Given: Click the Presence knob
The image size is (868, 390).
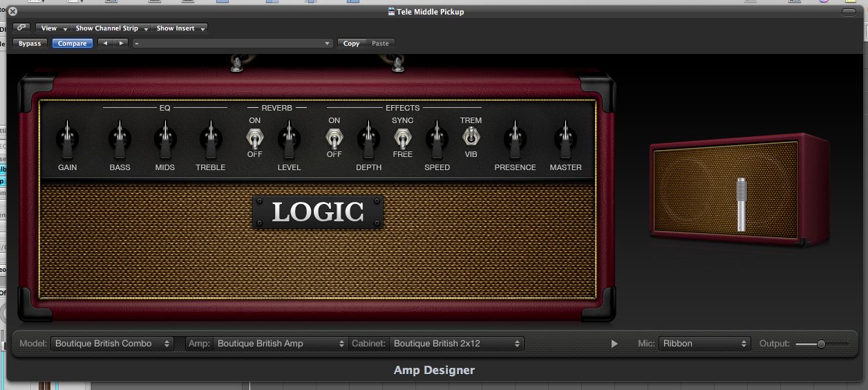Looking at the screenshot, I should [x=514, y=140].
